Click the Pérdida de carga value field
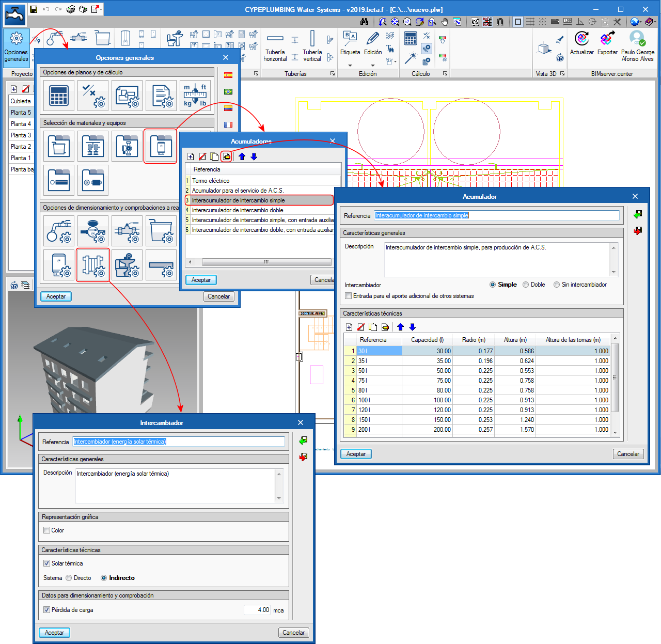 (x=257, y=610)
